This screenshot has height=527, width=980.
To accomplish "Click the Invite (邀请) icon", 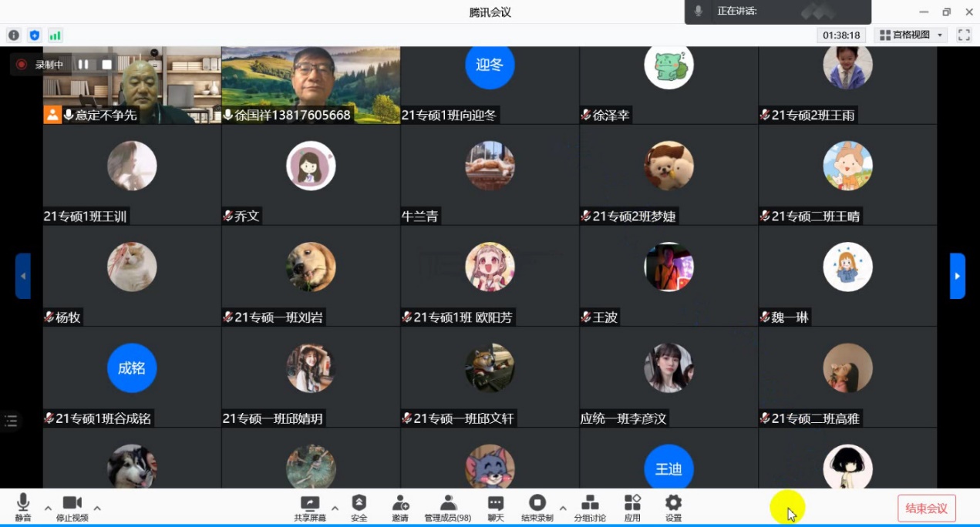I will point(400,508).
